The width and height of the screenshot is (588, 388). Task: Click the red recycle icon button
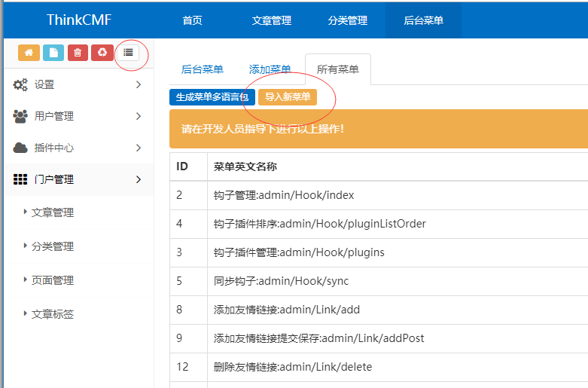click(x=102, y=53)
